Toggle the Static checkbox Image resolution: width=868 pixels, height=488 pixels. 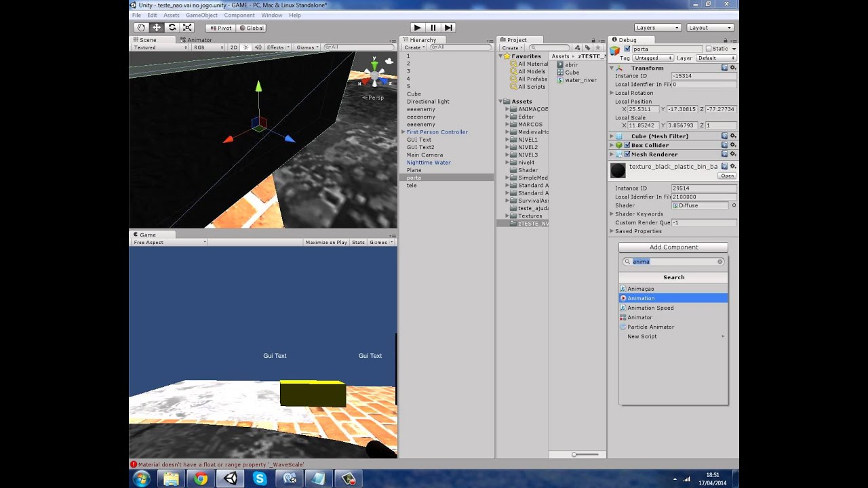point(708,49)
